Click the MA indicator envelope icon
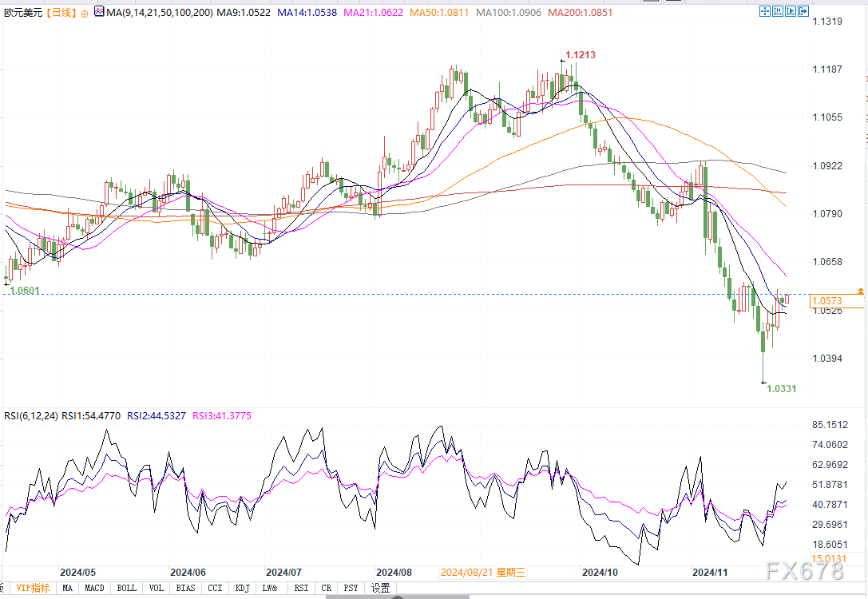868x599 pixels. [x=98, y=12]
